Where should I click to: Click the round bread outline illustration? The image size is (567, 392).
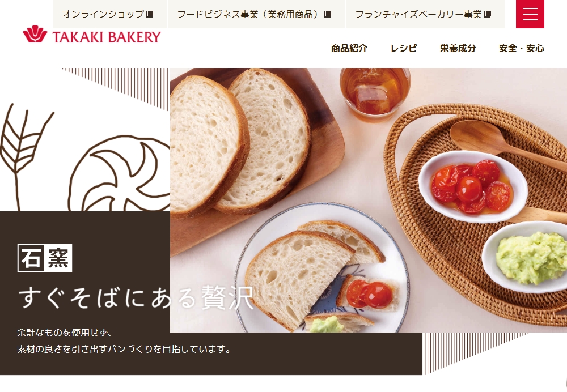(x=119, y=174)
